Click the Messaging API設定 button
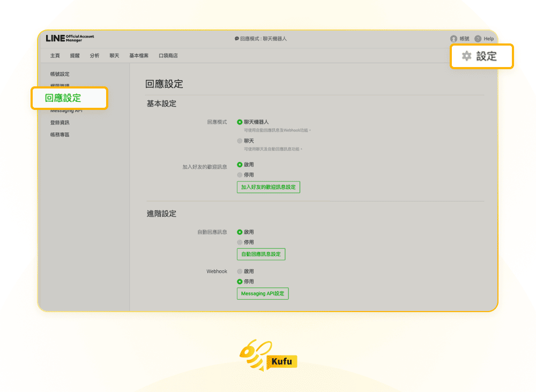This screenshot has width=536, height=392. click(x=262, y=293)
